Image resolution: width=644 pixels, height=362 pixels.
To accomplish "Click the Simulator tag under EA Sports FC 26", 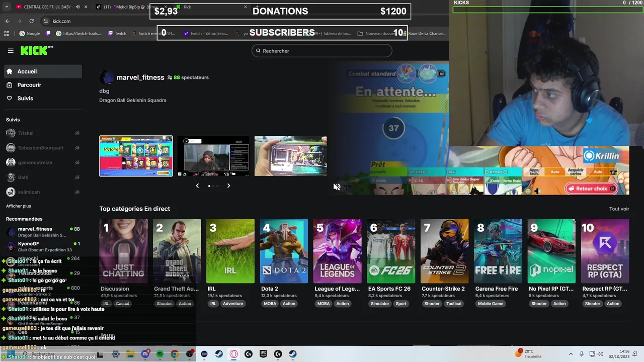I will [380, 304].
